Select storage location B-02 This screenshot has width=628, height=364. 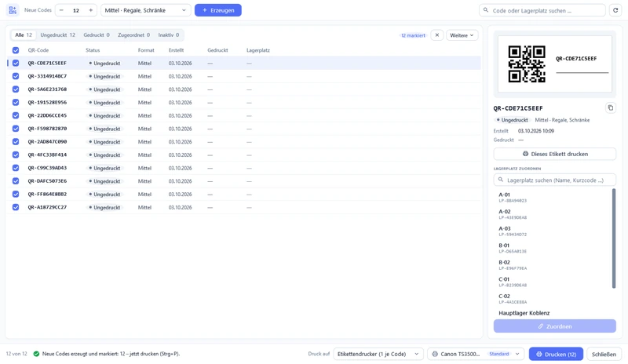553,265
